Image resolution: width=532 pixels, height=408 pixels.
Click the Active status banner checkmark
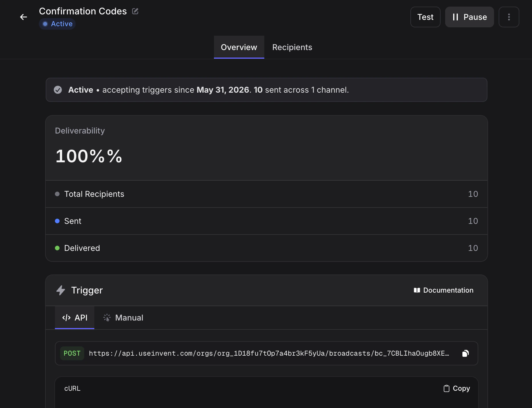tap(58, 90)
